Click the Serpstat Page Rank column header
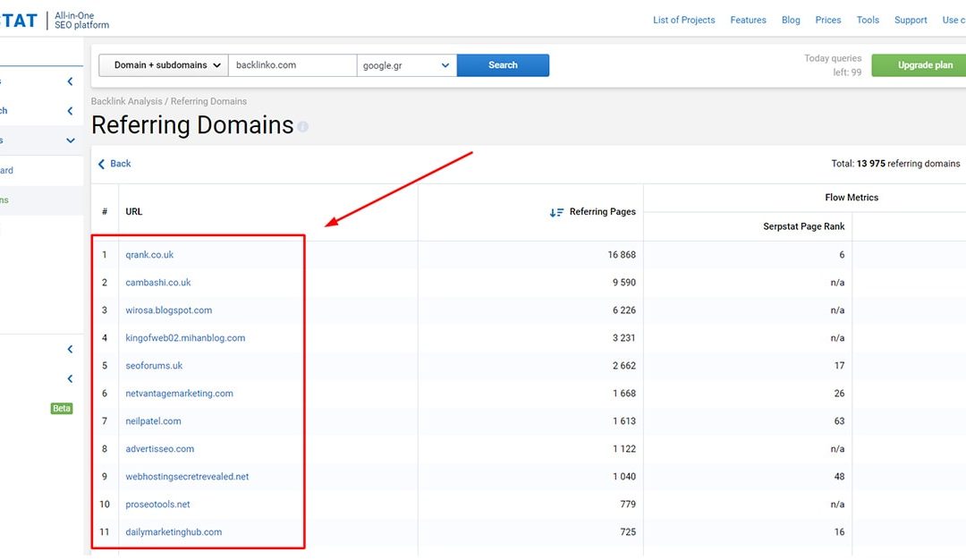Viewport: 966px width, 560px height. pos(803,226)
